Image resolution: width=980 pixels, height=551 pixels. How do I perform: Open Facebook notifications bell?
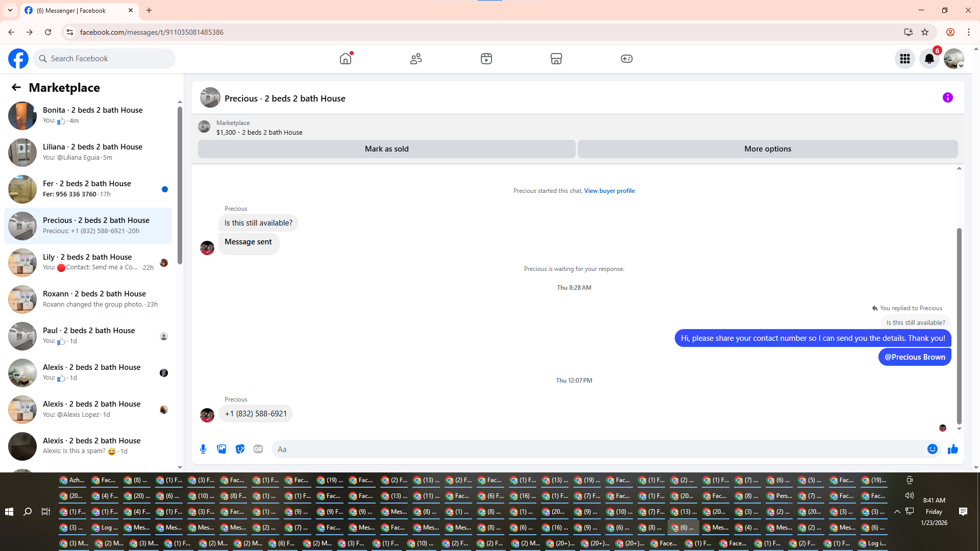(x=929, y=59)
